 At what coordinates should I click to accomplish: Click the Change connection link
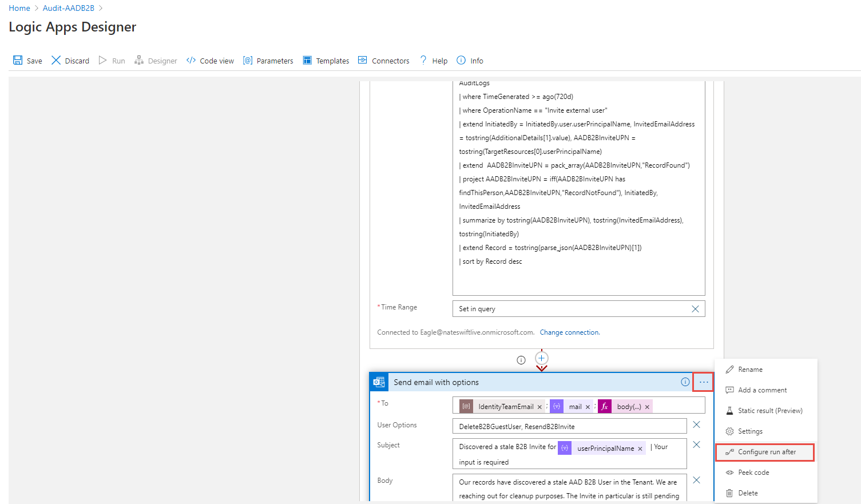570,332
